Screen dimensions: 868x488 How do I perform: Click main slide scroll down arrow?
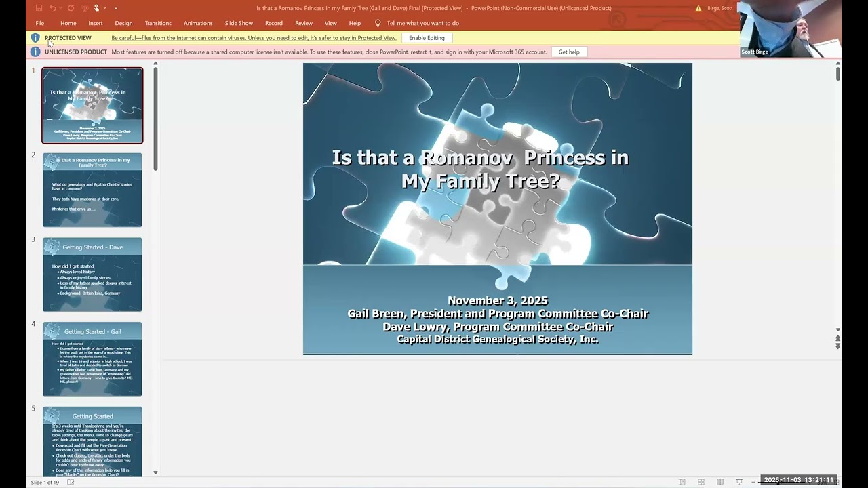(838, 330)
